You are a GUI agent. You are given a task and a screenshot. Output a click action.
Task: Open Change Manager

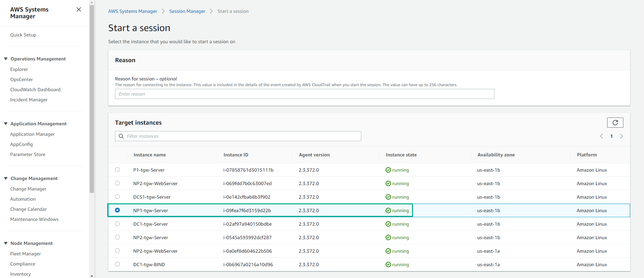point(28,189)
